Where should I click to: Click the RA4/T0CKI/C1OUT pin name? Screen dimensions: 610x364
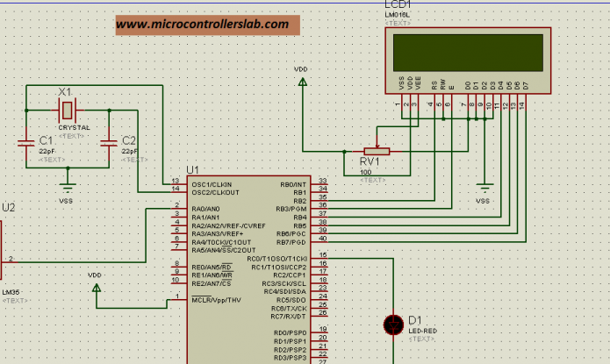tap(221, 242)
